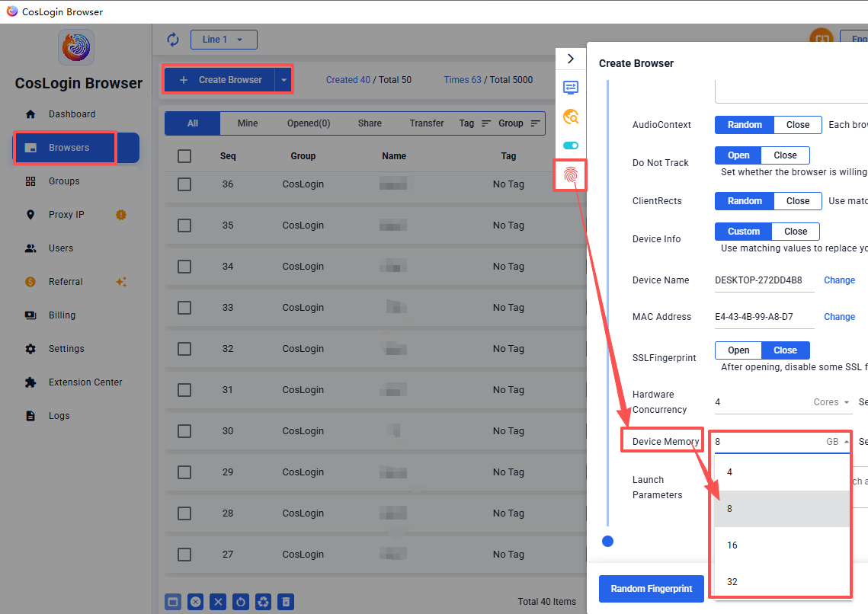Image resolution: width=868 pixels, height=614 pixels.
Task: Click the Extension Center puzzle icon
Action: (30, 382)
